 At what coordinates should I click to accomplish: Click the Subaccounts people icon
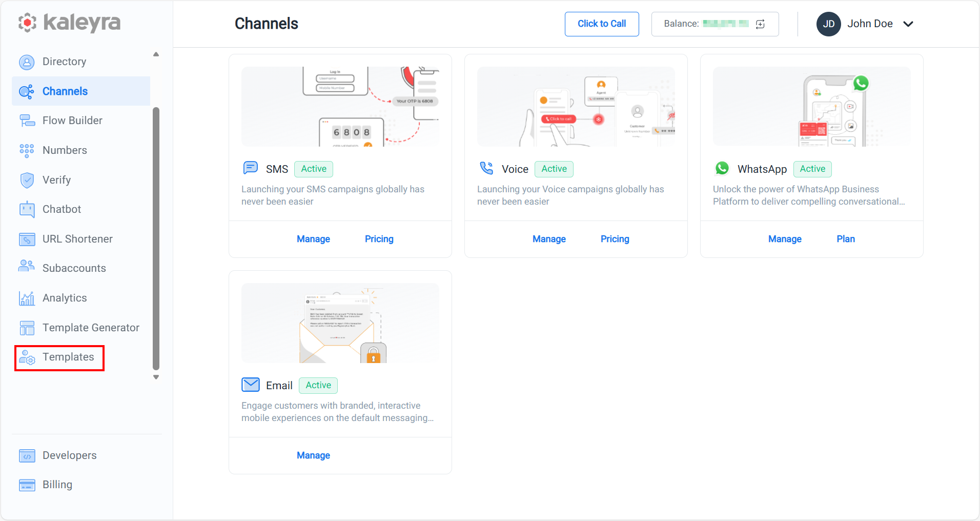27,266
